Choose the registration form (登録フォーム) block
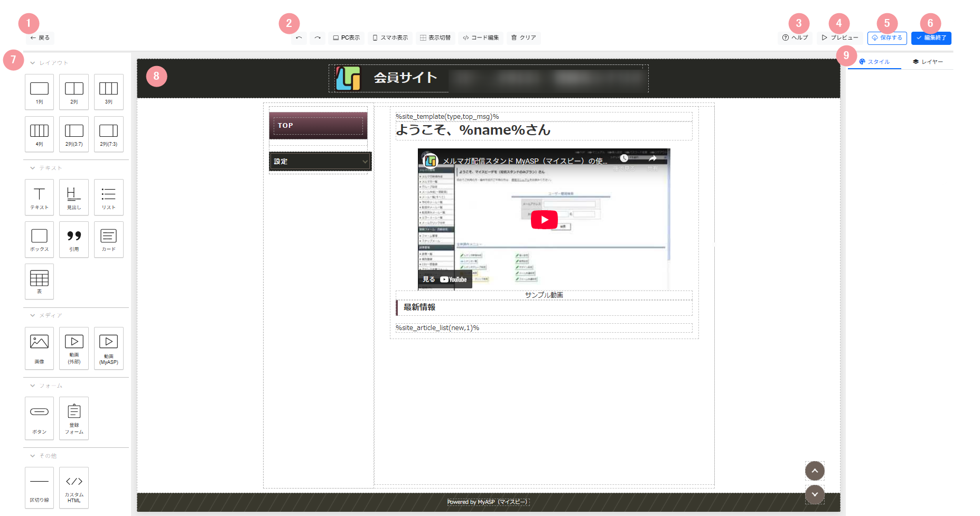The height and width of the screenshot is (516, 980). tap(74, 418)
